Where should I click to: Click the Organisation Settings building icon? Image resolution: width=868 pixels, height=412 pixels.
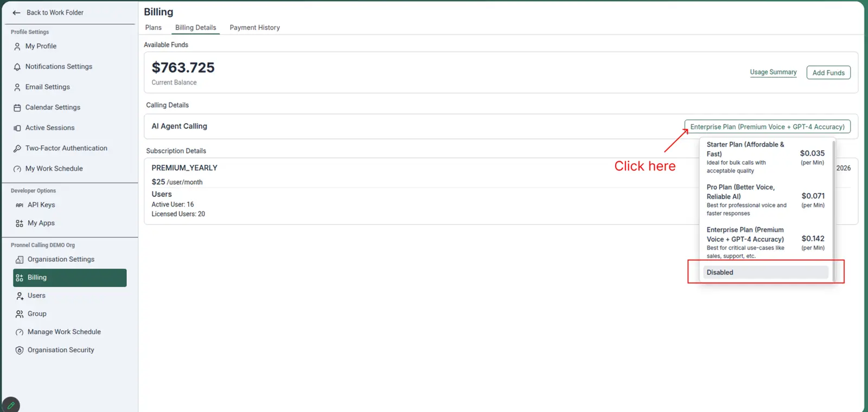(20, 260)
